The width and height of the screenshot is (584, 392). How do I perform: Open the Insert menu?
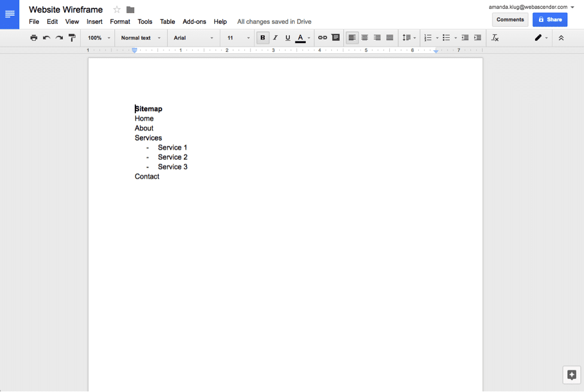tap(94, 22)
